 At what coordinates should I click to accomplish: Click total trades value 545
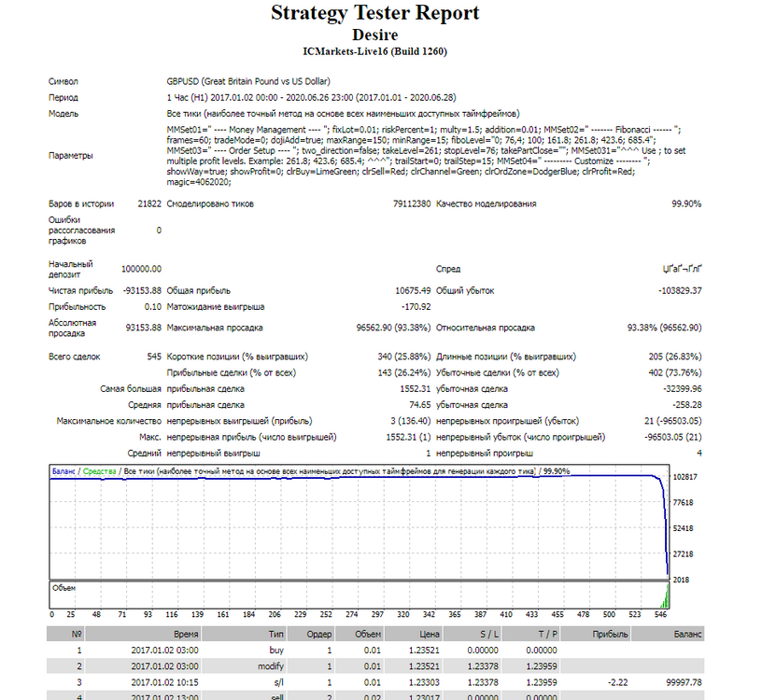[x=154, y=357]
